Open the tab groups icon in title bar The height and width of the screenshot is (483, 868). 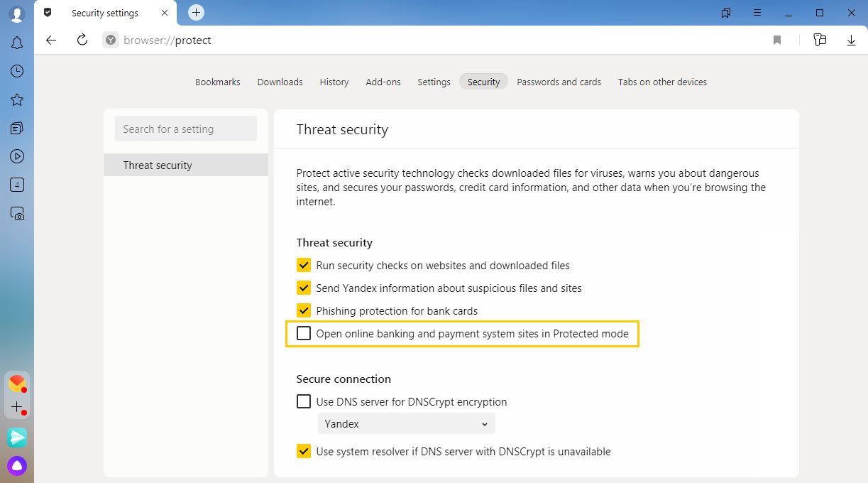tap(726, 13)
